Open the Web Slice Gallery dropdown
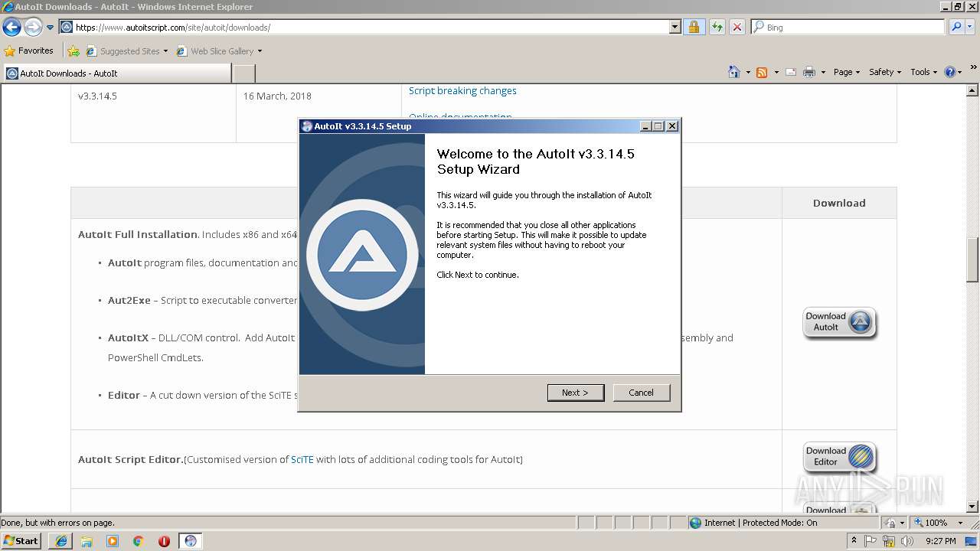The width and height of the screenshot is (980, 551). click(x=219, y=51)
